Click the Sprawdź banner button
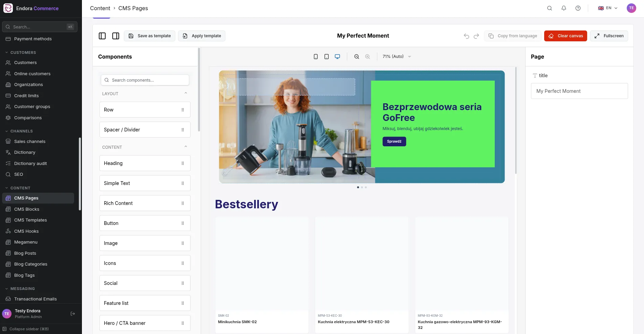Screen dimensions: 644x334 point(394,142)
